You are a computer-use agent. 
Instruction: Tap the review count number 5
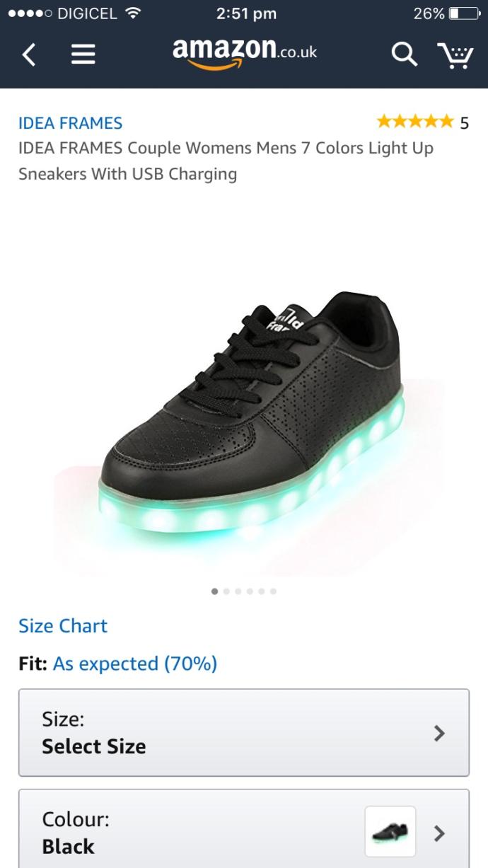[x=464, y=123]
